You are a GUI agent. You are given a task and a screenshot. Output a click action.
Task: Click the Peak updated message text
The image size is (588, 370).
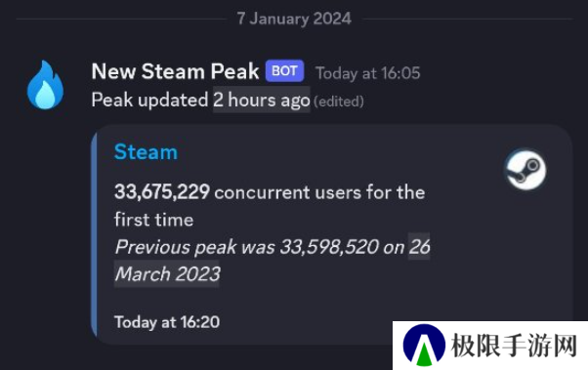(149, 101)
